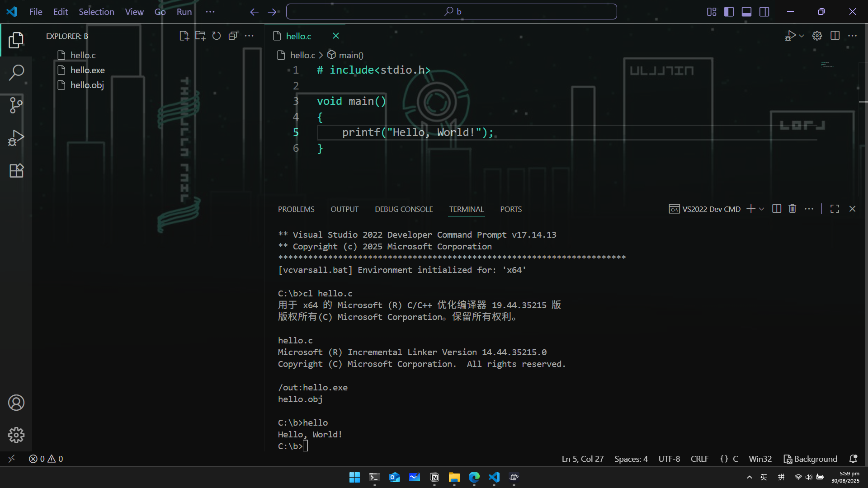Image resolution: width=868 pixels, height=488 pixels.
Task: Open notifications bell in status bar
Action: 853,459
